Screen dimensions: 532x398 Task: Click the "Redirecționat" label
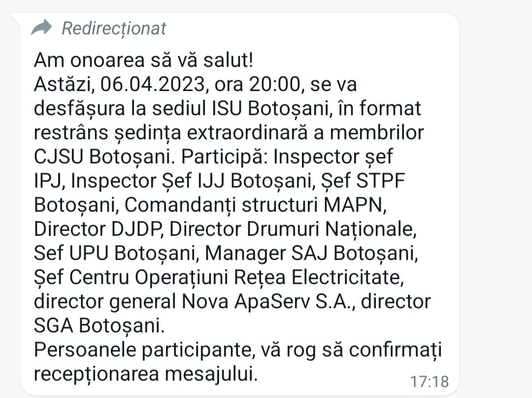click(114, 28)
